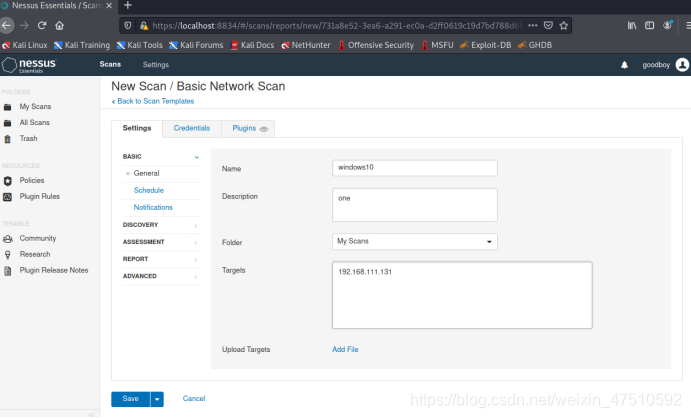The image size is (691, 418).
Task: Open Plugin Release Notes
Action: tap(54, 270)
